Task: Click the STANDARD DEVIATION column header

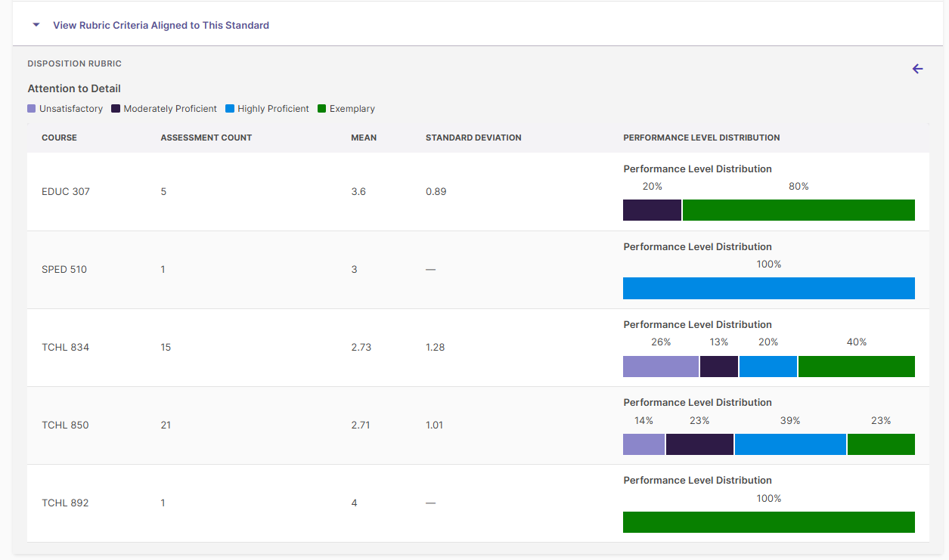Action: click(x=473, y=138)
